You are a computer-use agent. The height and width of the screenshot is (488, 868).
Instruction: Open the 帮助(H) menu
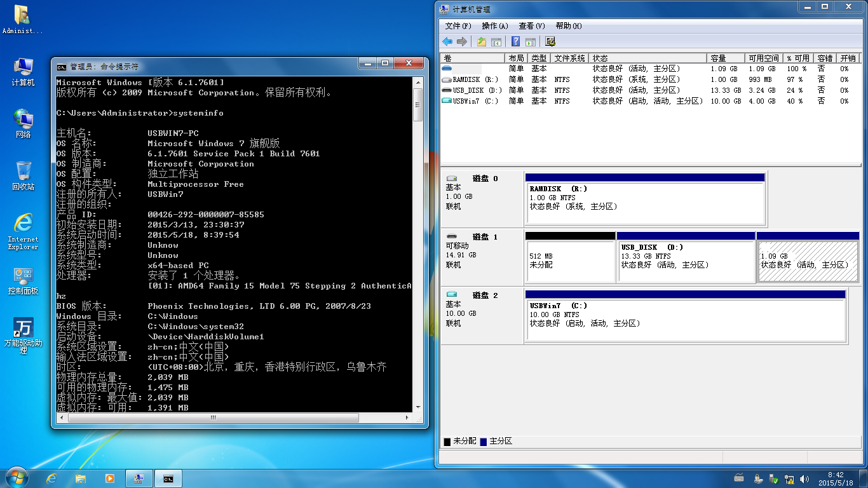(569, 26)
